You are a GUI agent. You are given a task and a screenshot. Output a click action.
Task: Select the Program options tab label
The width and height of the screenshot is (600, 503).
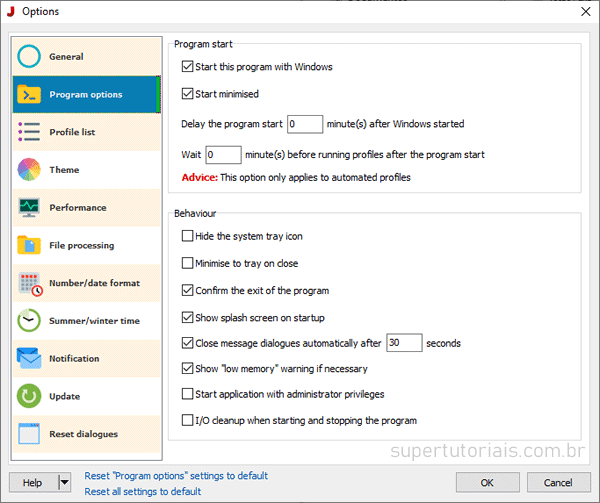(x=86, y=95)
